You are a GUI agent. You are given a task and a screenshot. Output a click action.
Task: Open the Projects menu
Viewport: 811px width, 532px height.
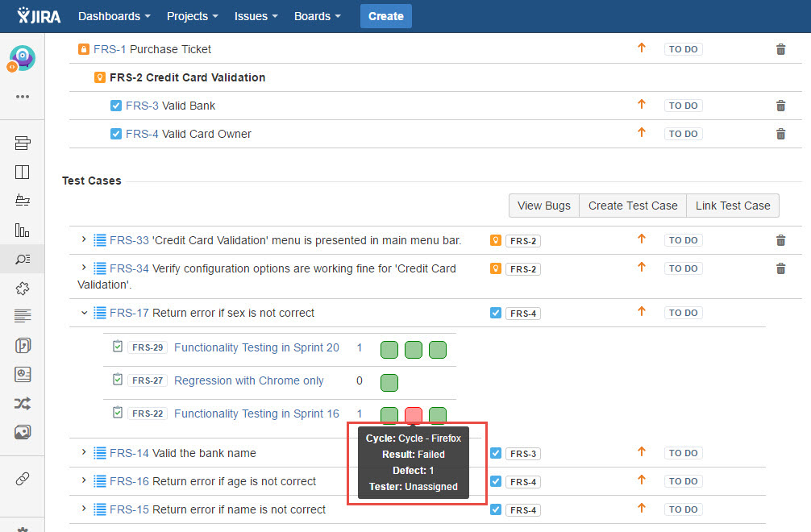(193, 16)
